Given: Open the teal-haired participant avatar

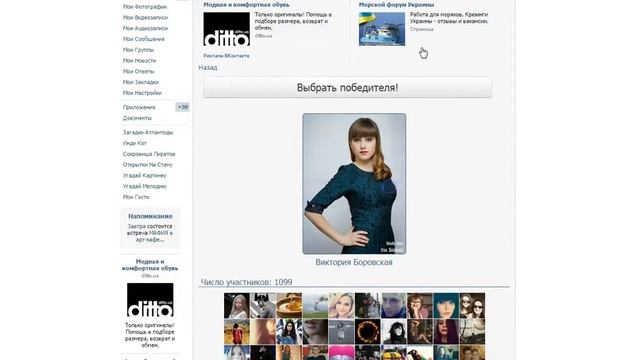Looking at the screenshot, I should click(x=446, y=305).
